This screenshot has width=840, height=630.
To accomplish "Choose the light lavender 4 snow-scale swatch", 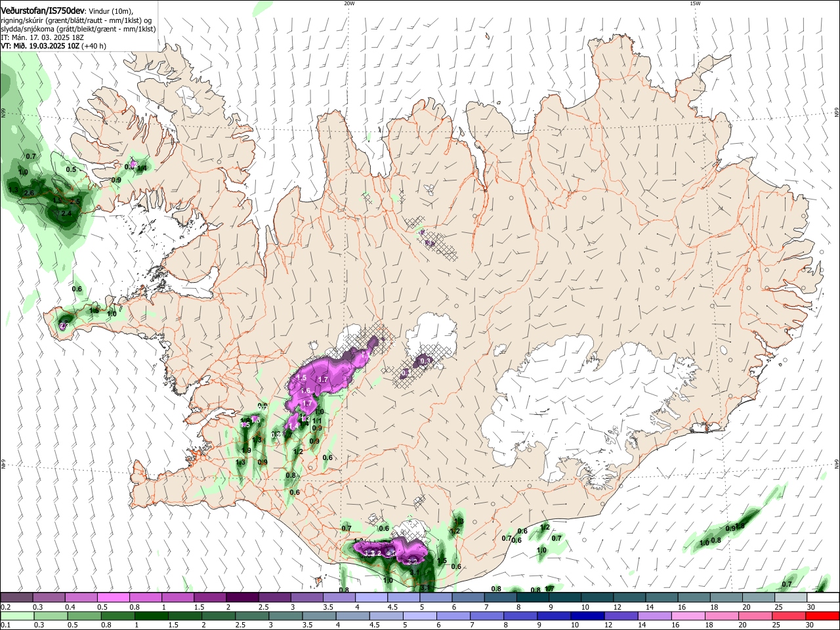I will tap(371, 597).
